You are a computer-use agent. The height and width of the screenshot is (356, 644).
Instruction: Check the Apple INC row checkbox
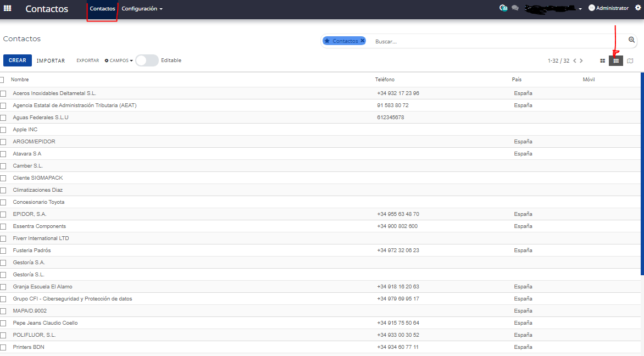3,130
